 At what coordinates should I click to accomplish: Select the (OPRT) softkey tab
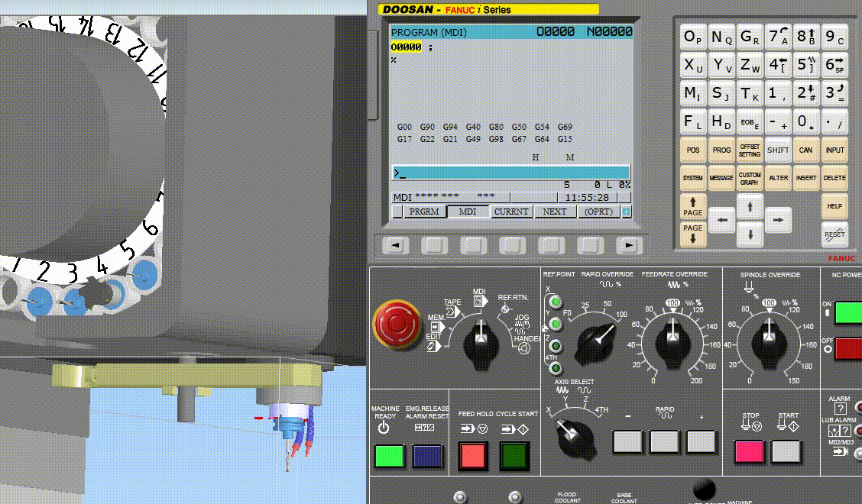[598, 212]
